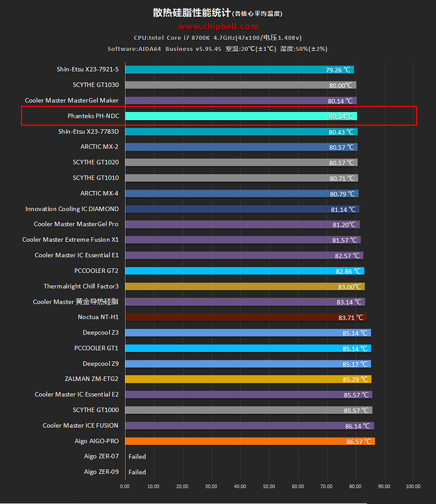Click the CPU Intel Core i7 8700K line

click(x=218, y=38)
